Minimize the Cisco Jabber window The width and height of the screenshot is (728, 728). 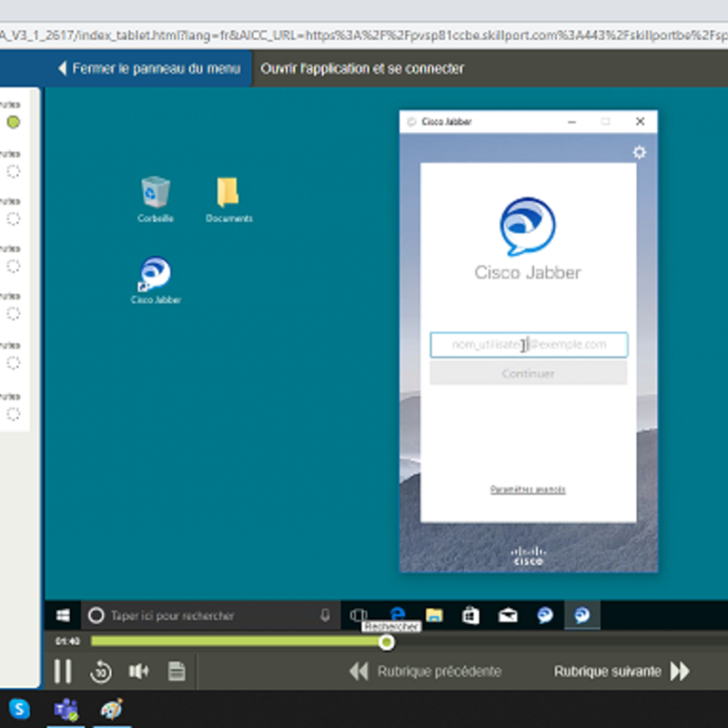(x=572, y=122)
